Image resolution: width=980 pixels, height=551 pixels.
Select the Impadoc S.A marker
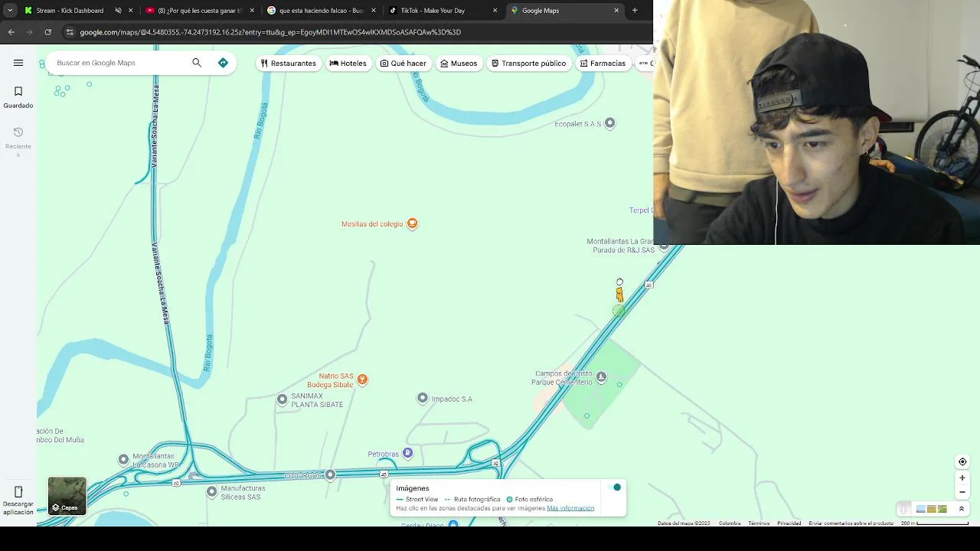pos(423,398)
